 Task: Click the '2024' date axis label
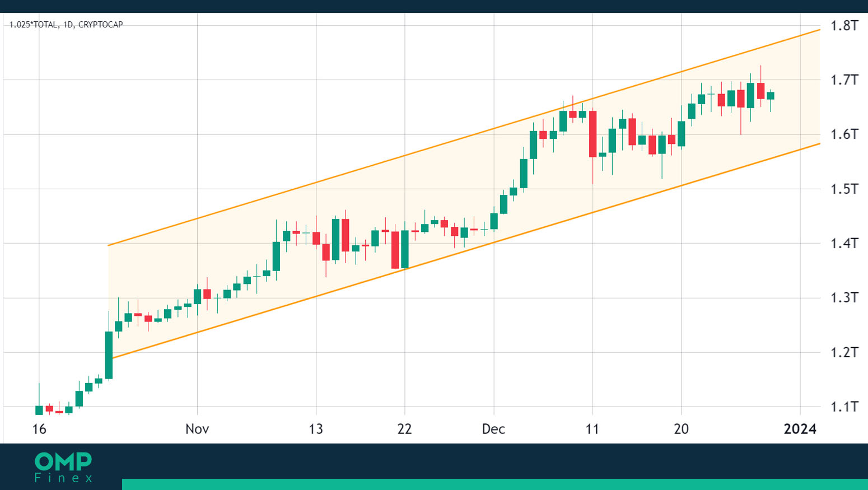click(x=800, y=430)
